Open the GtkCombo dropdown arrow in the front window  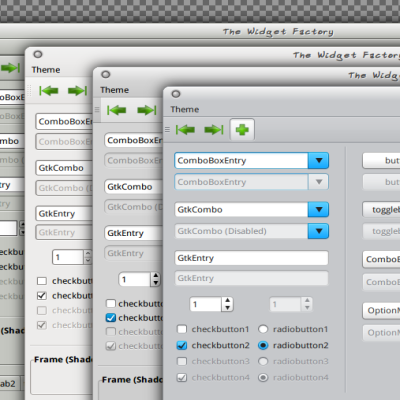[x=319, y=210]
